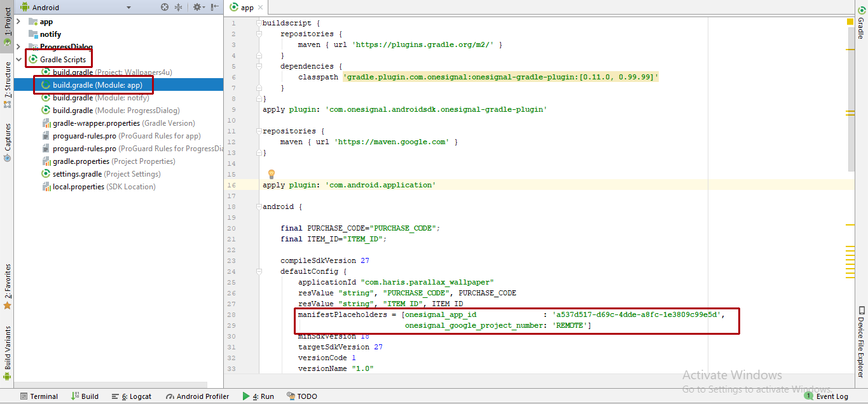Collapse the Gradle Scripts node
Viewport: 868px width, 404px height.
point(18,60)
